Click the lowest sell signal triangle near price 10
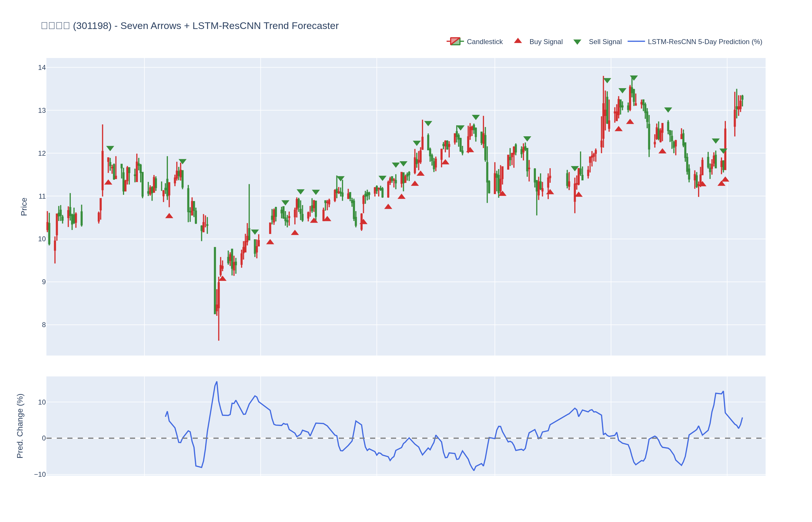This screenshot has height=522, width=812. 255,232
